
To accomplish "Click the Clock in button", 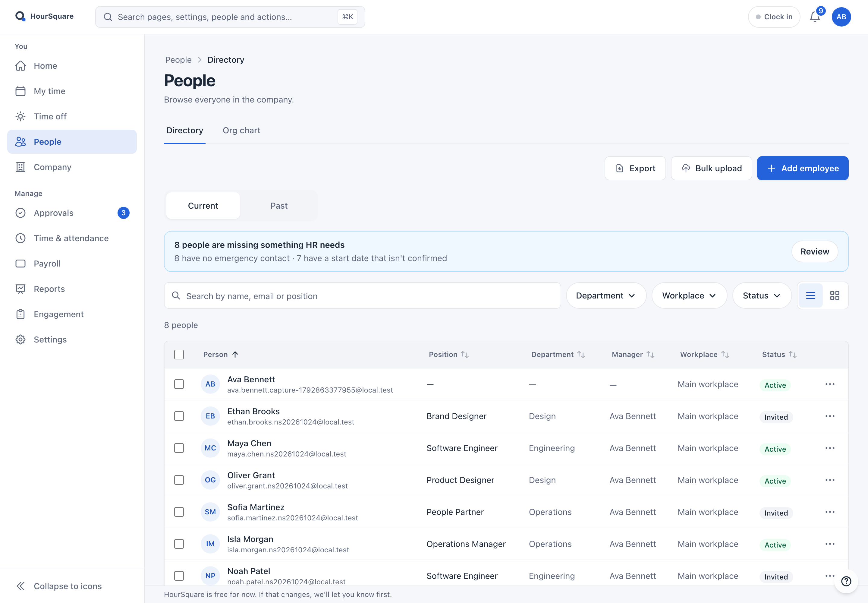I will pos(774,17).
